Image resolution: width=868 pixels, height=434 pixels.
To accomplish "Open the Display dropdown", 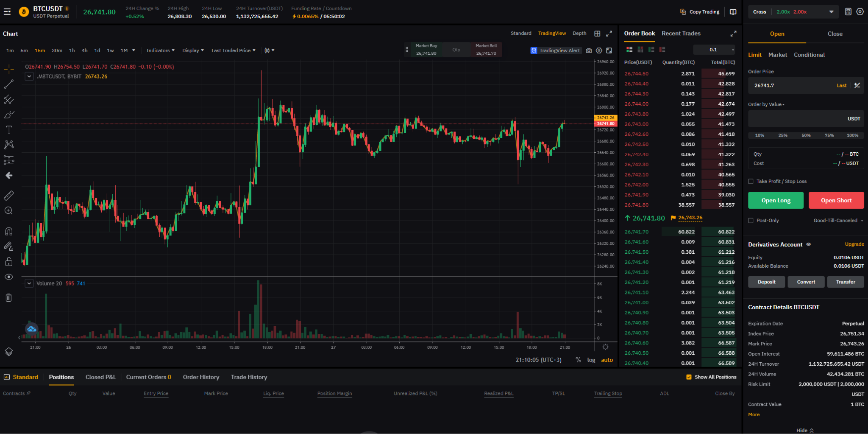I will click(193, 50).
